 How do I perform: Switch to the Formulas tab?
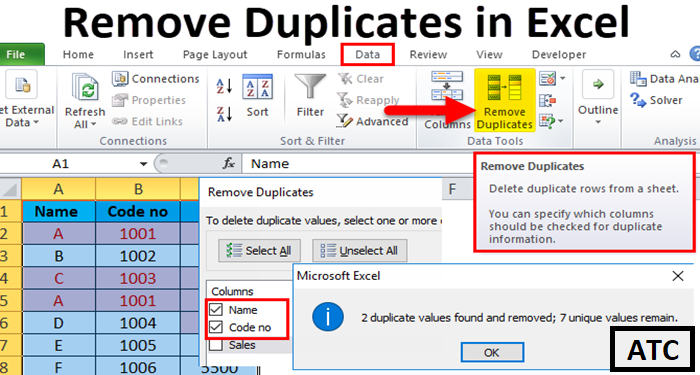(x=301, y=54)
